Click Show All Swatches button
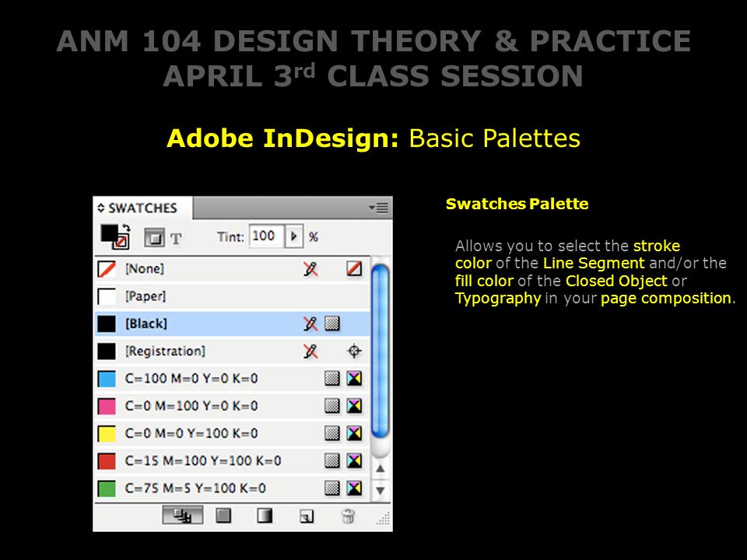The height and width of the screenshot is (560, 747). tap(182, 515)
